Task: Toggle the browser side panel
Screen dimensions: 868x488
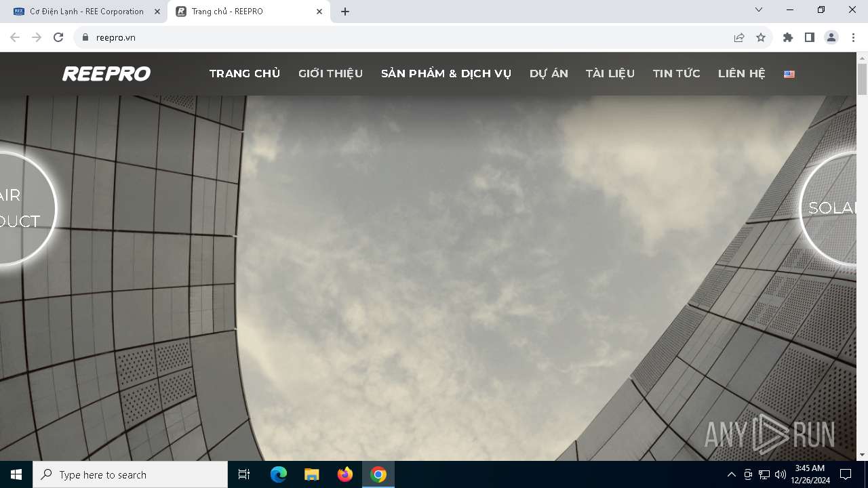Action: tap(810, 37)
